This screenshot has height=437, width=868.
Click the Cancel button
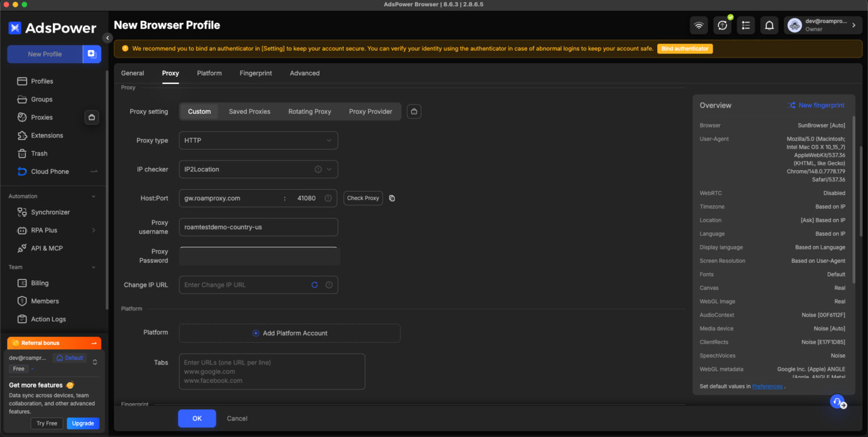click(237, 419)
